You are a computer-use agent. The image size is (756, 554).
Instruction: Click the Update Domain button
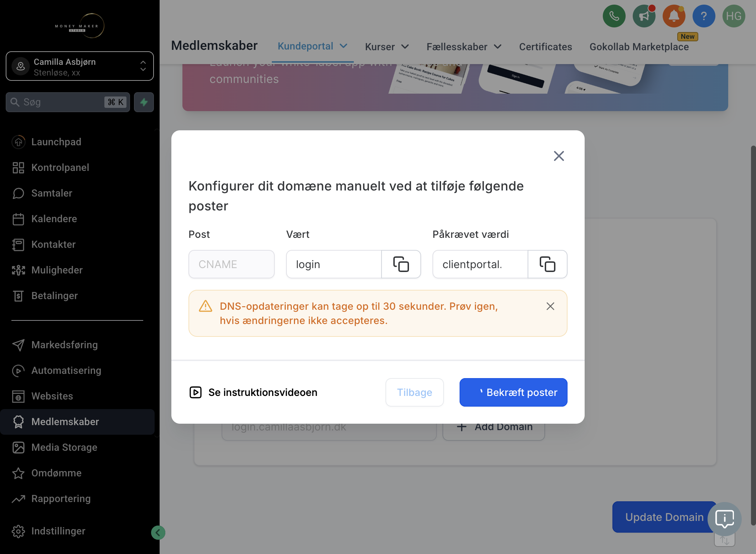coord(664,517)
